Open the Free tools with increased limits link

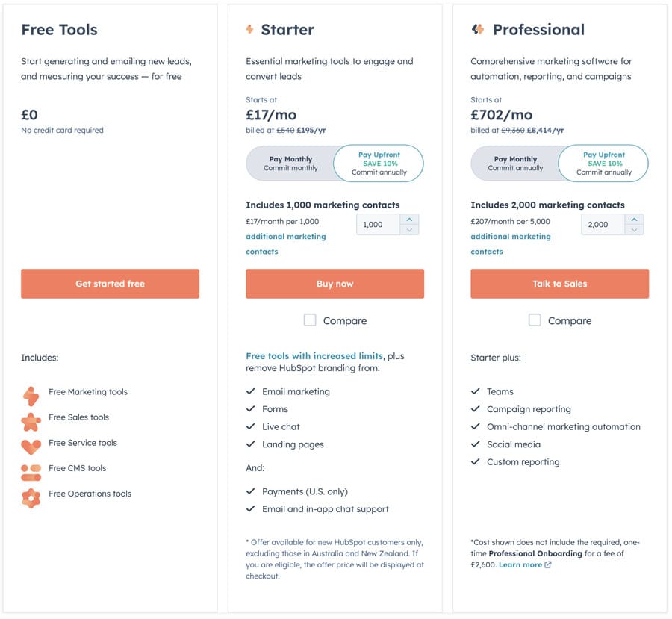point(314,356)
